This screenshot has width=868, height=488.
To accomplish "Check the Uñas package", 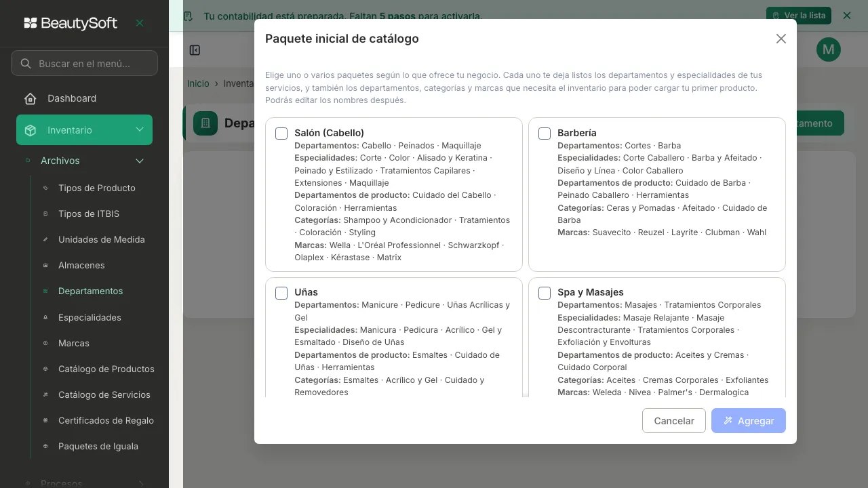I will click(x=281, y=293).
